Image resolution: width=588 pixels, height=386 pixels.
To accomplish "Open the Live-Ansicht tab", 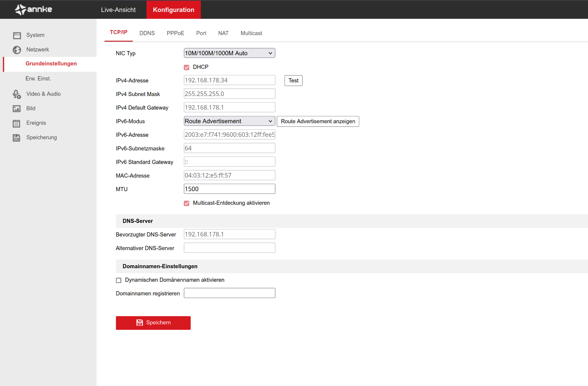I will pyautogui.click(x=118, y=10).
